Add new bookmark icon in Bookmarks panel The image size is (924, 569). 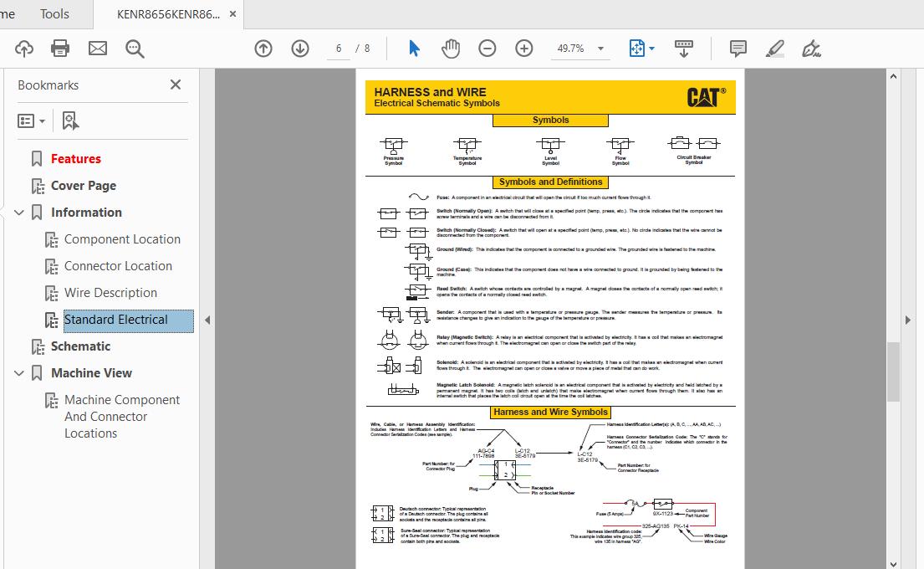coord(70,120)
